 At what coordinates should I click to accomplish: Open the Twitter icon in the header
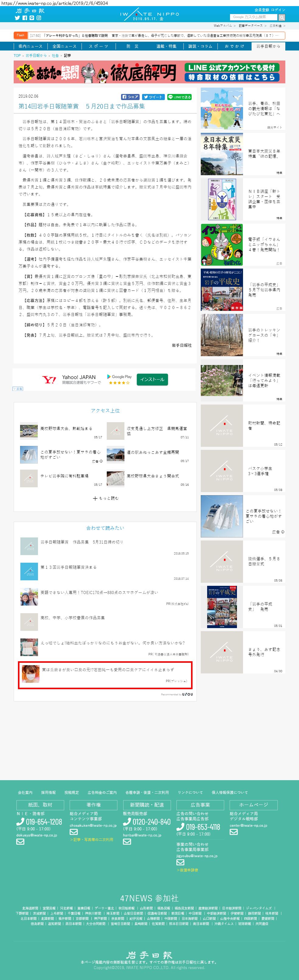17,18
